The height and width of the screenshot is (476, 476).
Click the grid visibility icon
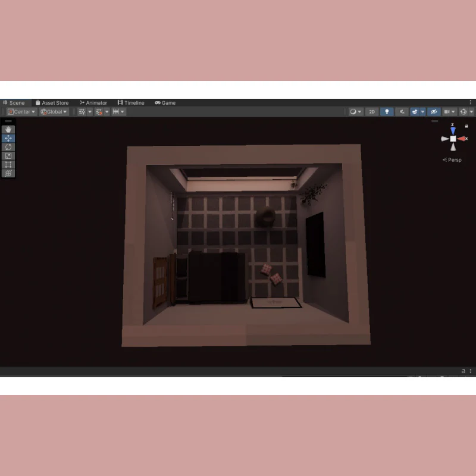[x=82, y=112]
